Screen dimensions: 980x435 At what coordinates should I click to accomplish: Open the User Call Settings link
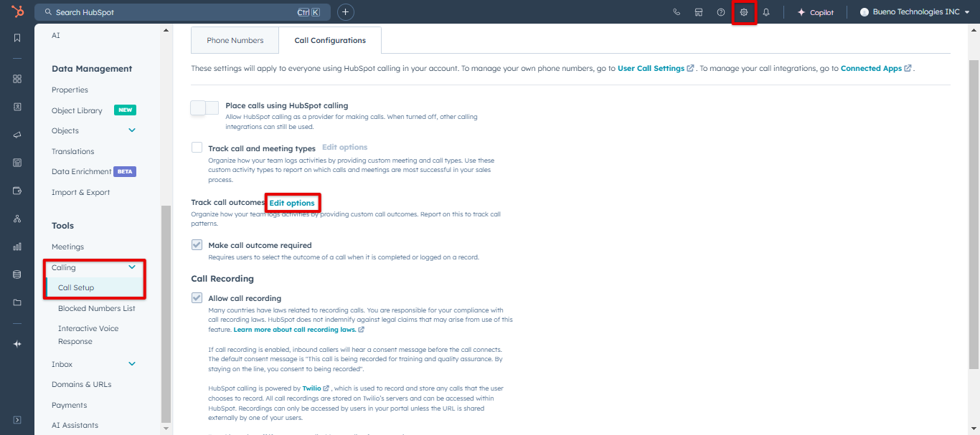[x=651, y=68]
